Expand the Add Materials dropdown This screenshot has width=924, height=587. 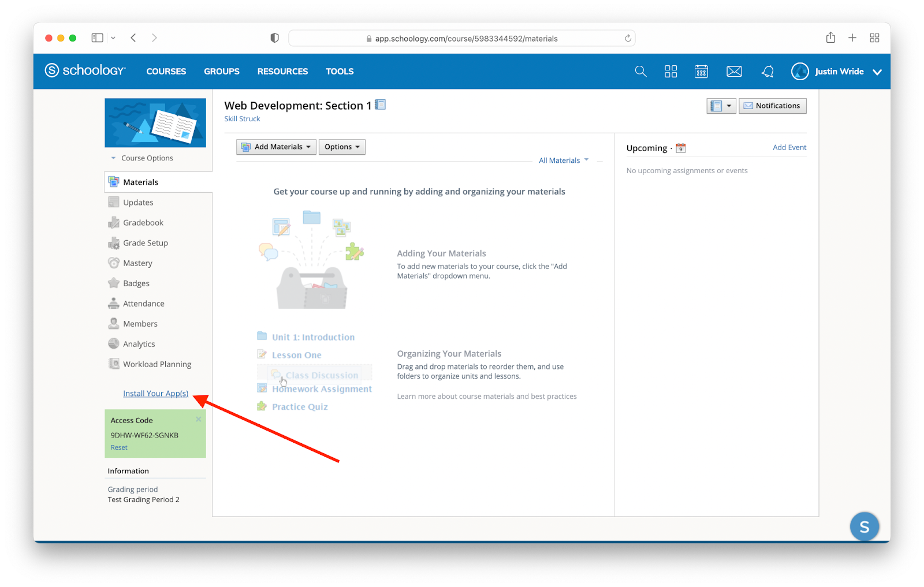(276, 147)
